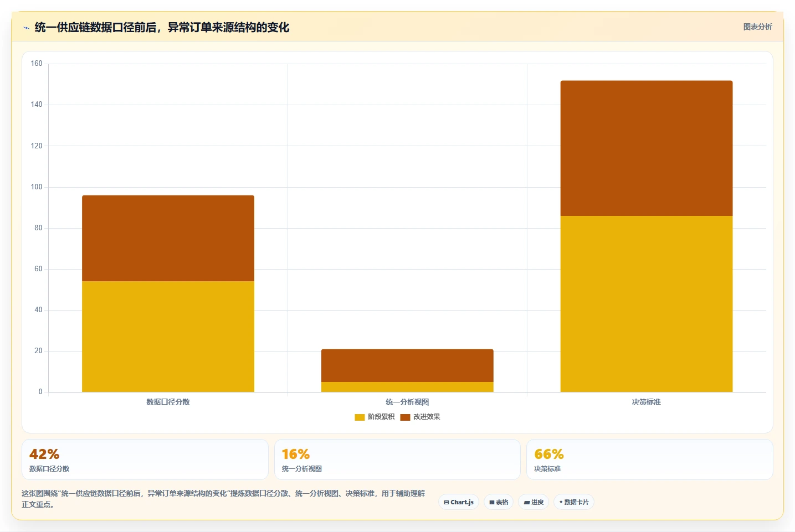Image resolution: width=795 pixels, height=532 pixels.
Task: Select the 进度 tag chip
Action: (x=534, y=502)
